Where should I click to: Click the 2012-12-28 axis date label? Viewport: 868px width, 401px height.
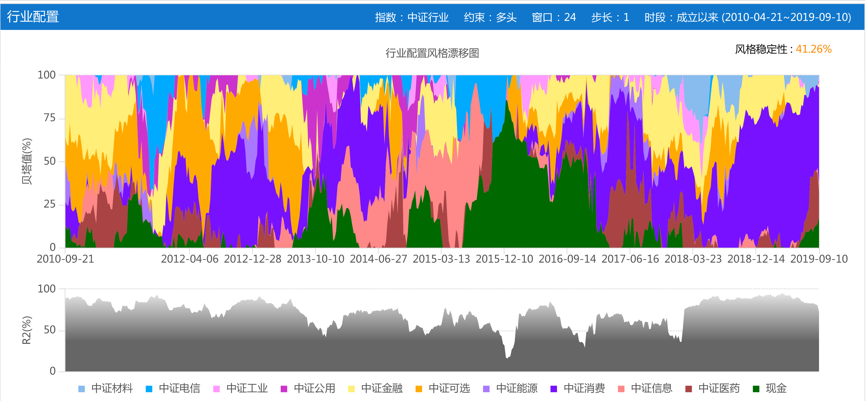coord(253,259)
